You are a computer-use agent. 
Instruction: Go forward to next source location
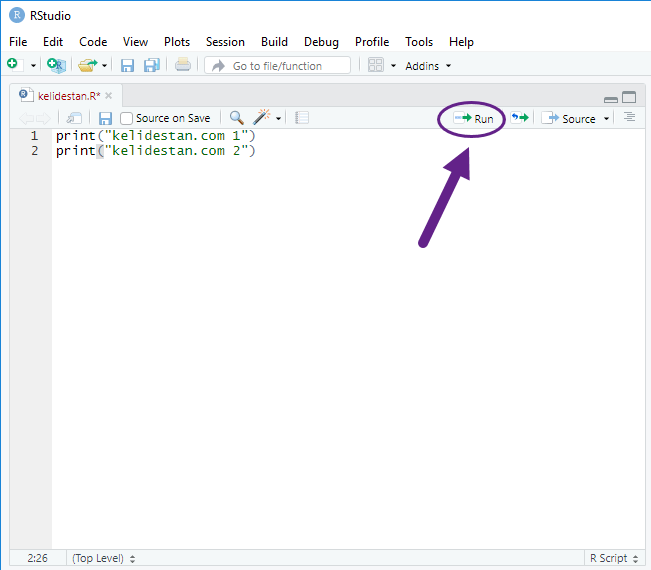(x=43, y=119)
